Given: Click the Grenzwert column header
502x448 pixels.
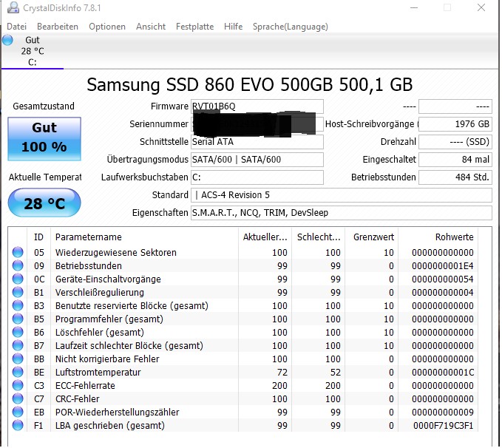Looking at the screenshot, I should pos(371,237).
